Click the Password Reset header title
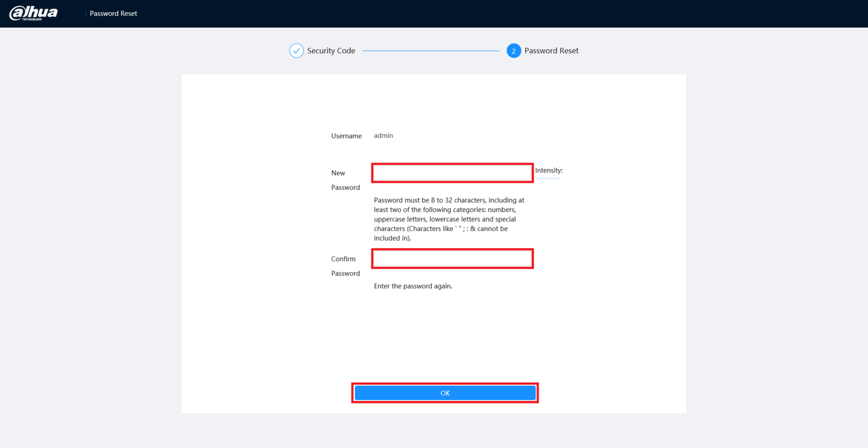868x448 pixels. click(x=113, y=13)
